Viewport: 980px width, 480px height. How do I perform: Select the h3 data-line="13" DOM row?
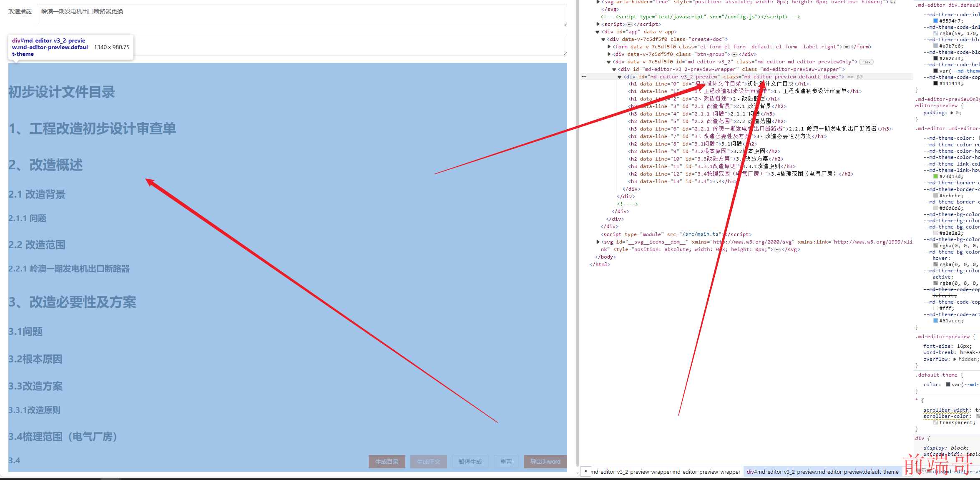click(x=682, y=181)
